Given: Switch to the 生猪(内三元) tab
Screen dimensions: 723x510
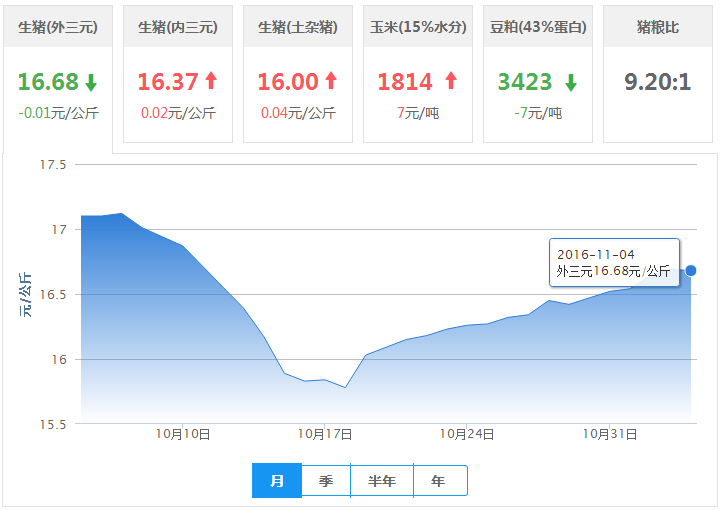Looking at the screenshot, I should click(x=178, y=27).
